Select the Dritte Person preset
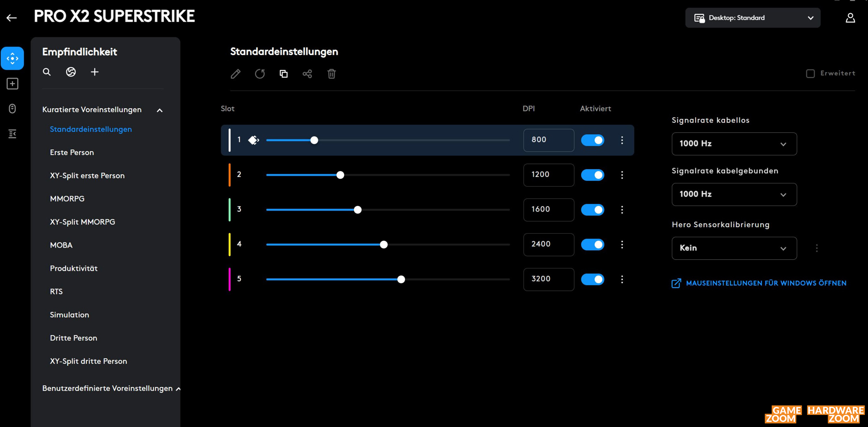The width and height of the screenshot is (868, 427). tap(73, 338)
